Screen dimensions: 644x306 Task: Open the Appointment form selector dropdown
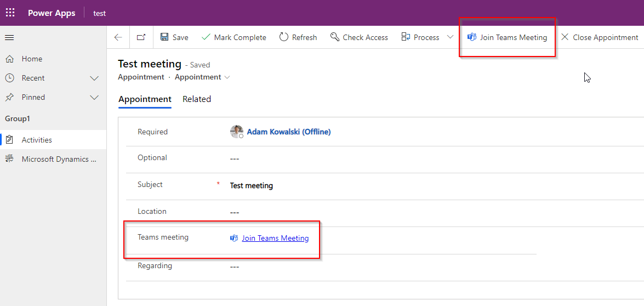[202, 77]
